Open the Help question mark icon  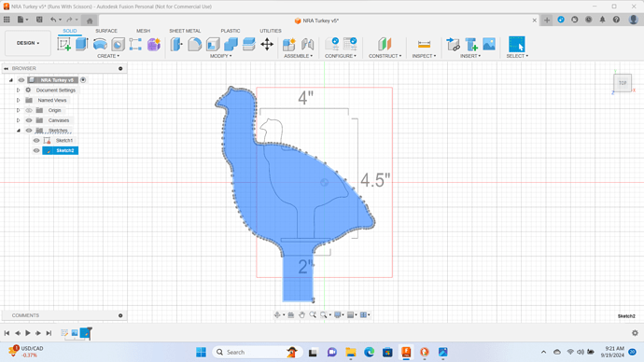(616, 20)
